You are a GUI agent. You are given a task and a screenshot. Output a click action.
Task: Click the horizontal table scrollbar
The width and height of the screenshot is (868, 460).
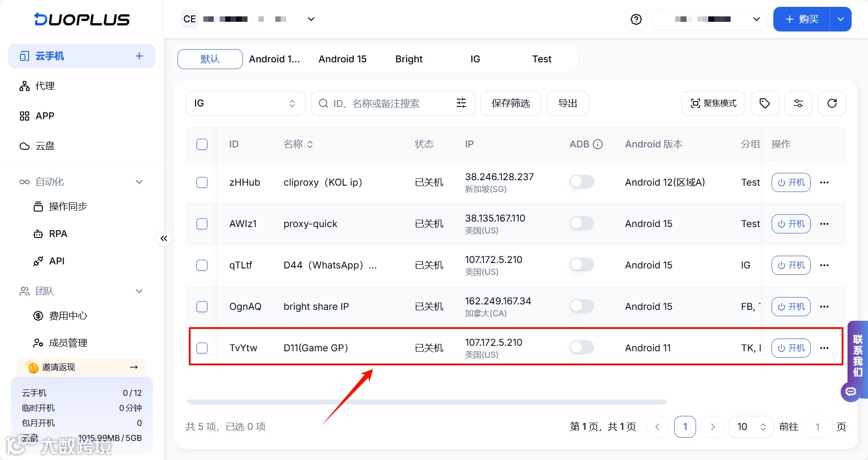click(427, 402)
